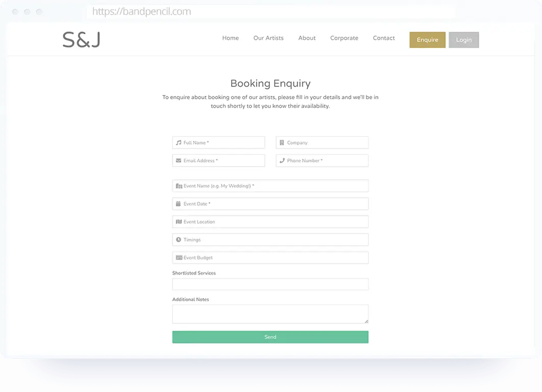Click the gold Enquire button
Viewport: 542px width, 392px height.
tap(427, 39)
